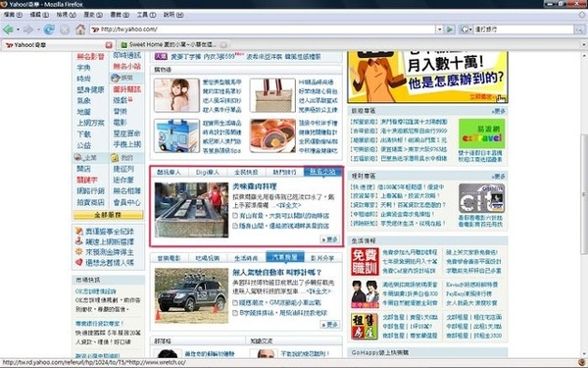Click the Forward arrow button
The width and height of the screenshot is (588, 368).
click(x=28, y=29)
